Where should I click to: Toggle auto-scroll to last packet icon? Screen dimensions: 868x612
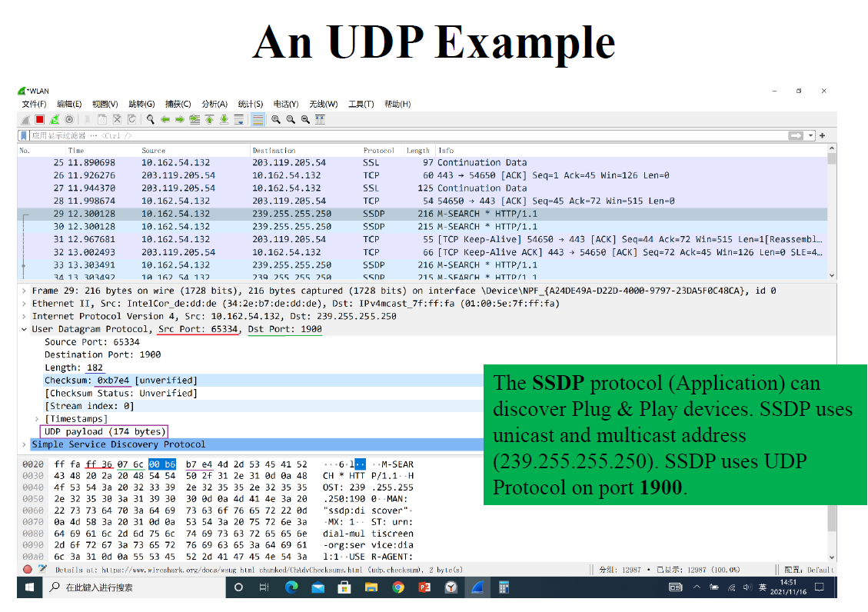(238, 119)
